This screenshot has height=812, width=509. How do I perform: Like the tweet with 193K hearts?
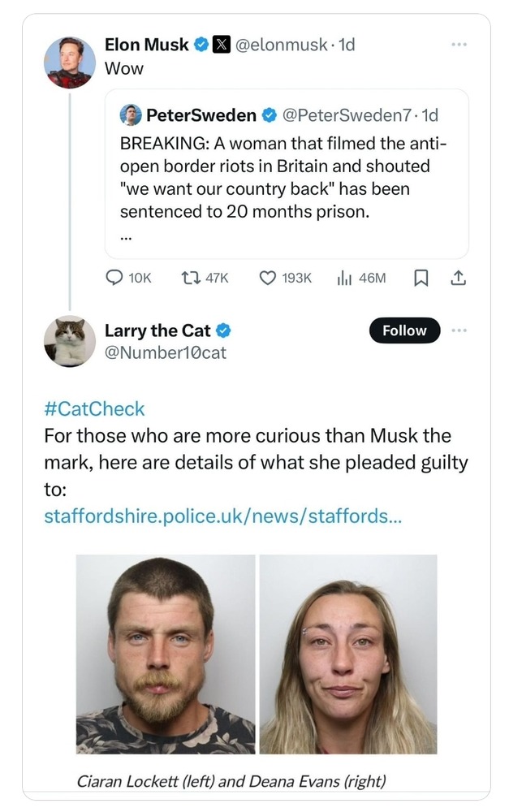(x=267, y=278)
